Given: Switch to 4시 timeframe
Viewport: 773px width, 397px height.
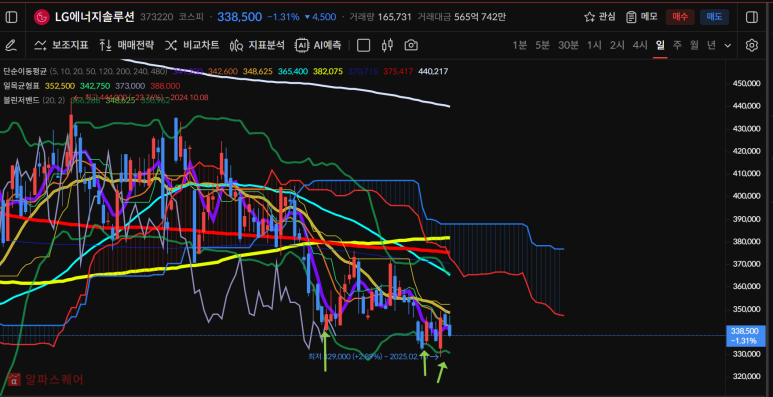Looking at the screenshot, I should (x=640, y=45).
